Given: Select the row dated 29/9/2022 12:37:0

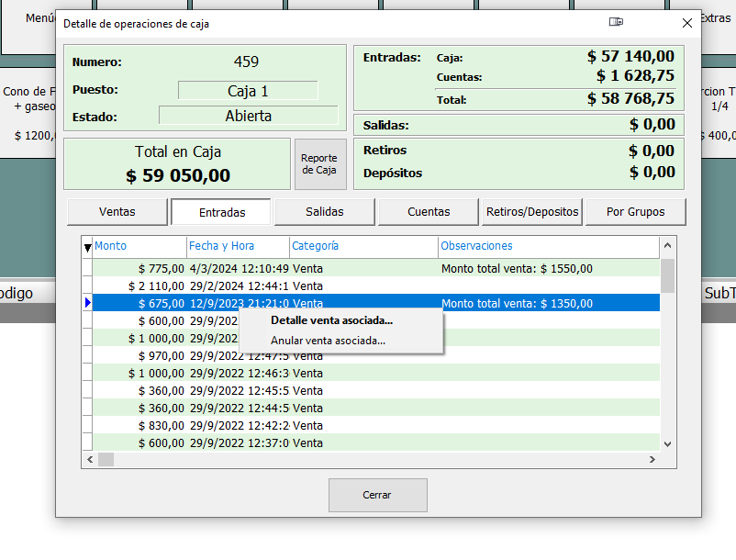Looking at the screenshot, I should tap(375, 442).
